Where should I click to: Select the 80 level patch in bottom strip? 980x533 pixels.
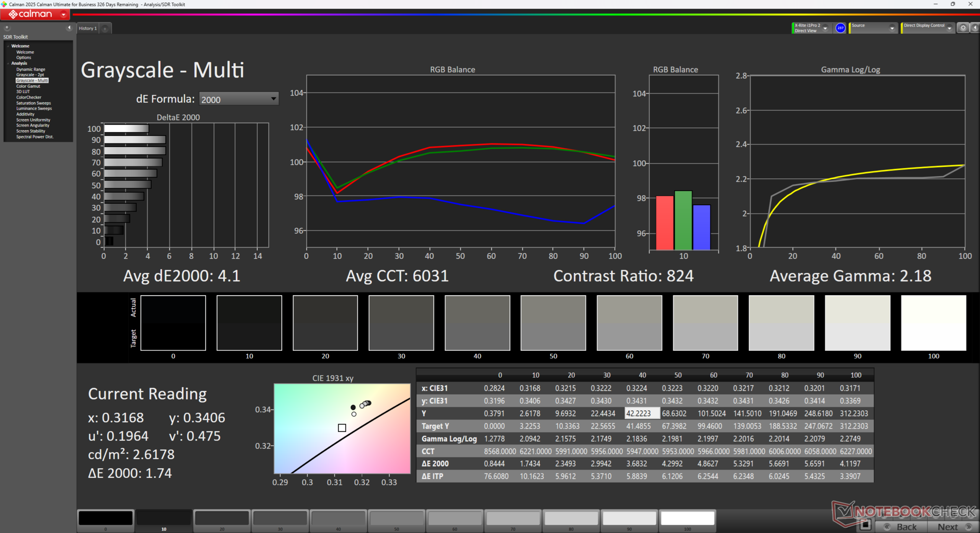(x=571, y=521)
